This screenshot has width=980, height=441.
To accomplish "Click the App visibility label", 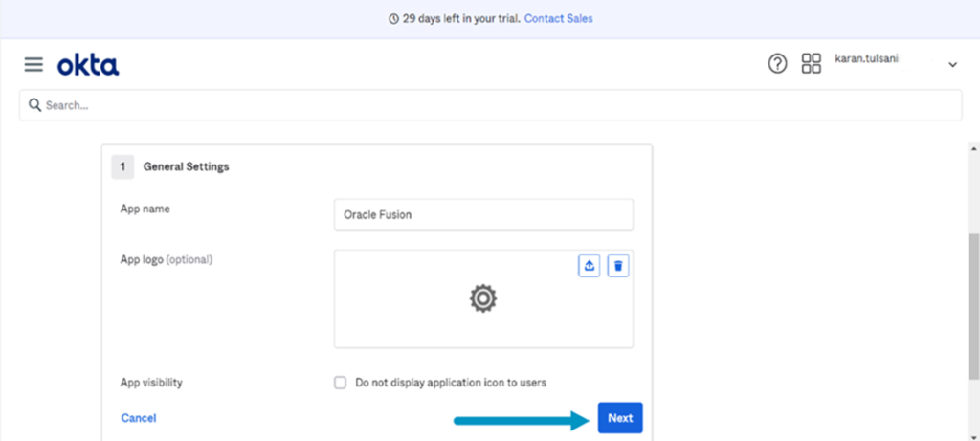I will pyautogui.click(x=151, y=382).
